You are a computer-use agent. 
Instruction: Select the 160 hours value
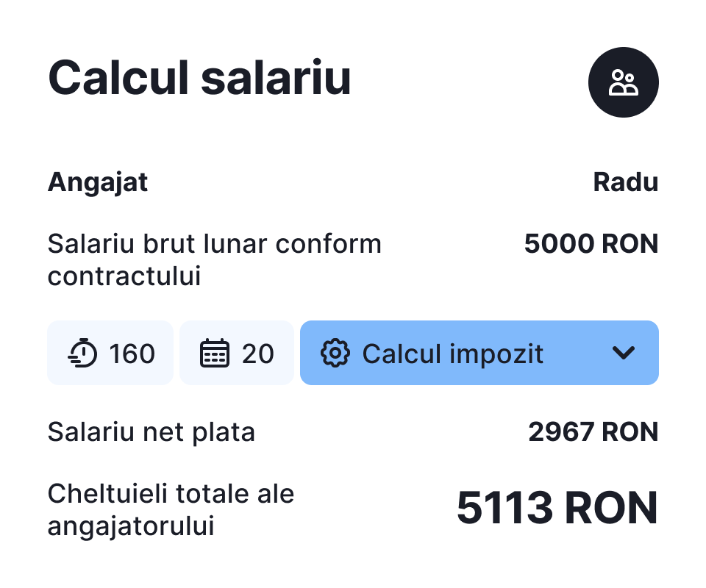tap(132, 354)
